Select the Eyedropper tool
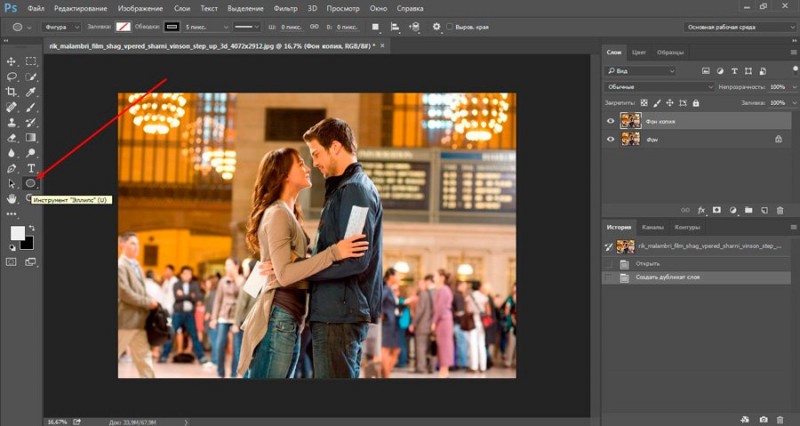This screenshot has height=426, width=800. 31,92
